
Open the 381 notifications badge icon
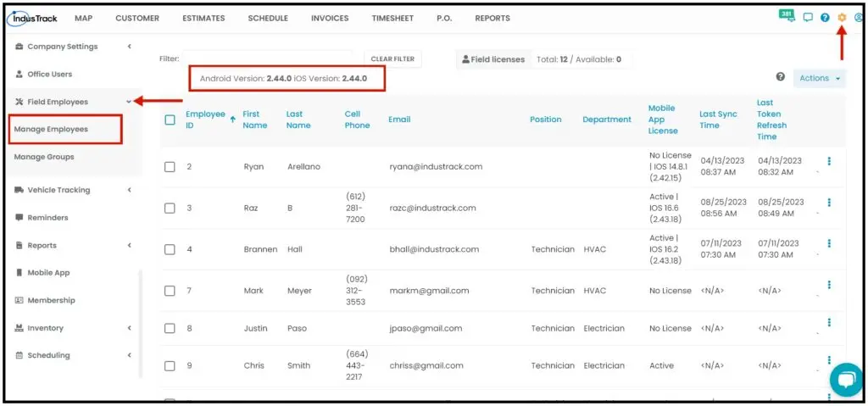tap(787, 15)
